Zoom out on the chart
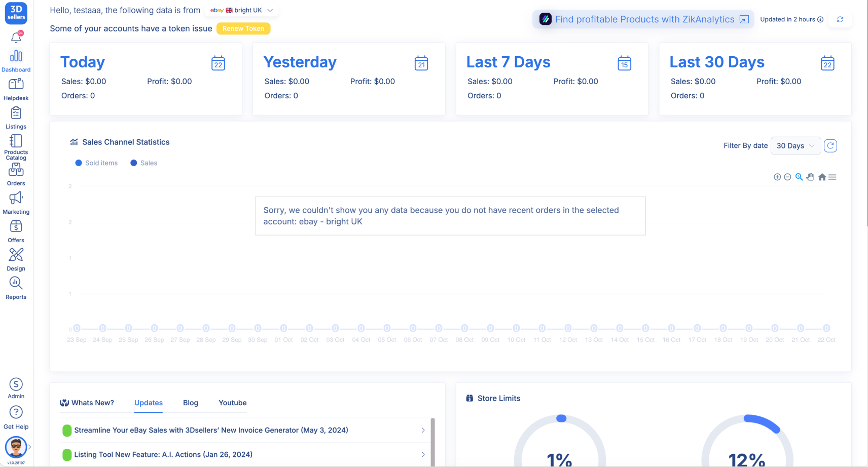Screen dimensions: 868x467 coord(787,177)
